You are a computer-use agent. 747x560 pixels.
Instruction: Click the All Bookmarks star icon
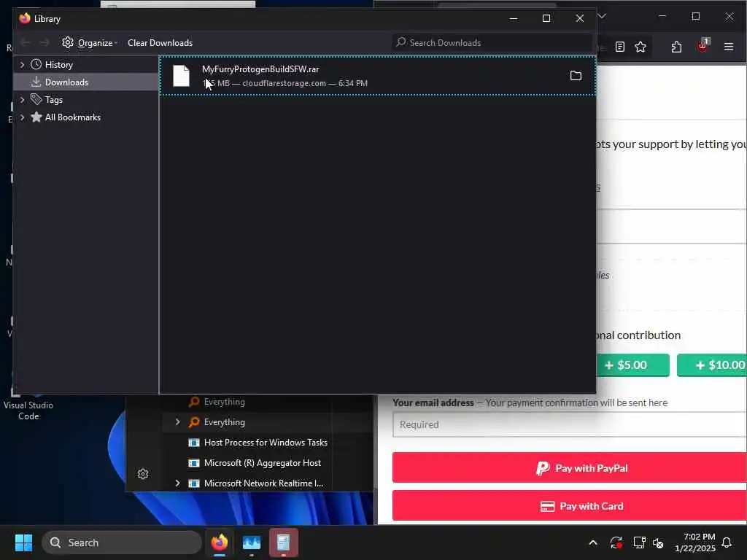coord(36,117)
